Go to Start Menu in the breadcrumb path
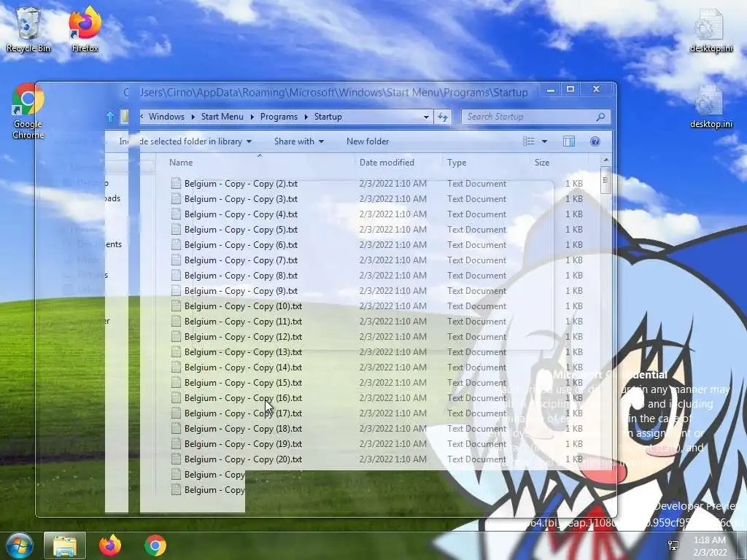This screenshot has width=747, height=560. click(x=222, y=117)
